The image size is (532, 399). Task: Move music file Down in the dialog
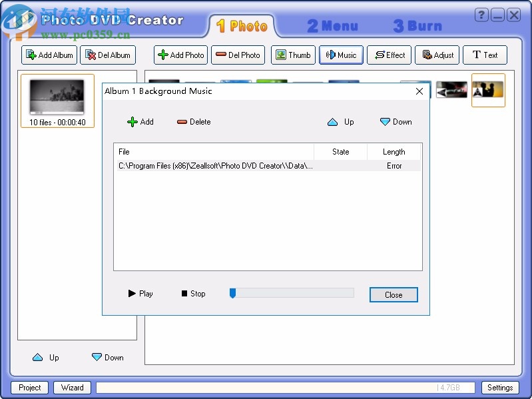coord(396,122)
